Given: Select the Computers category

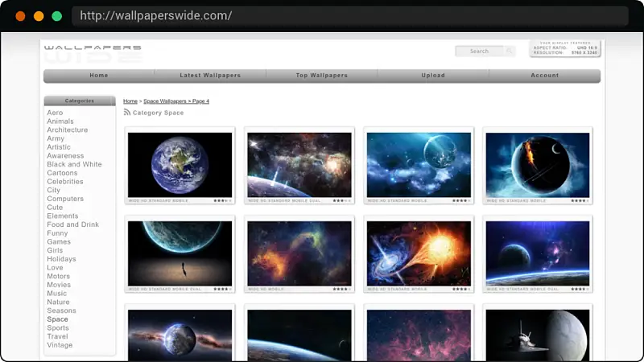Looking at the screenshot, I should point(65,199).
